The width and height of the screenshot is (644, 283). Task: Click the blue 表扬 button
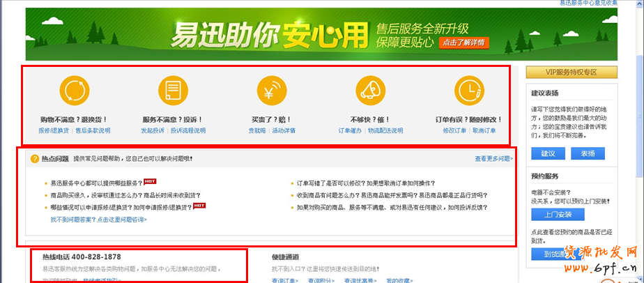click(x=588, y=153)
